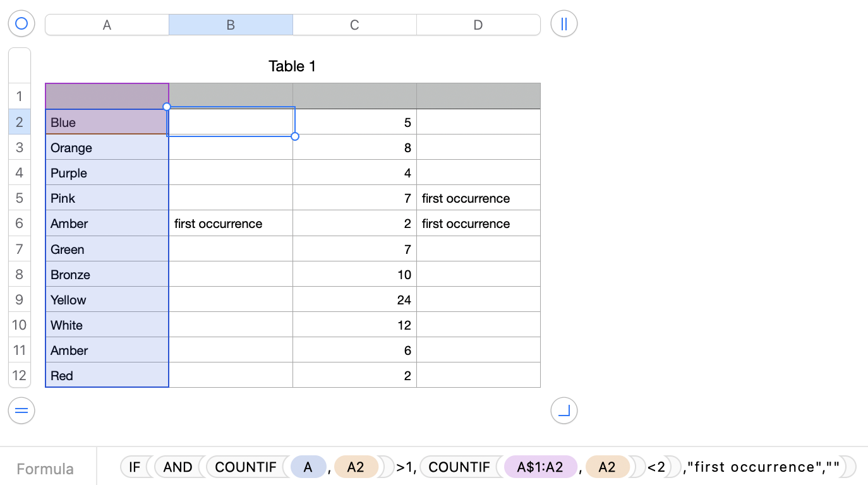Click the AND function token in formula
This screenshot has height=485, width=868.
tap(178, 467)
